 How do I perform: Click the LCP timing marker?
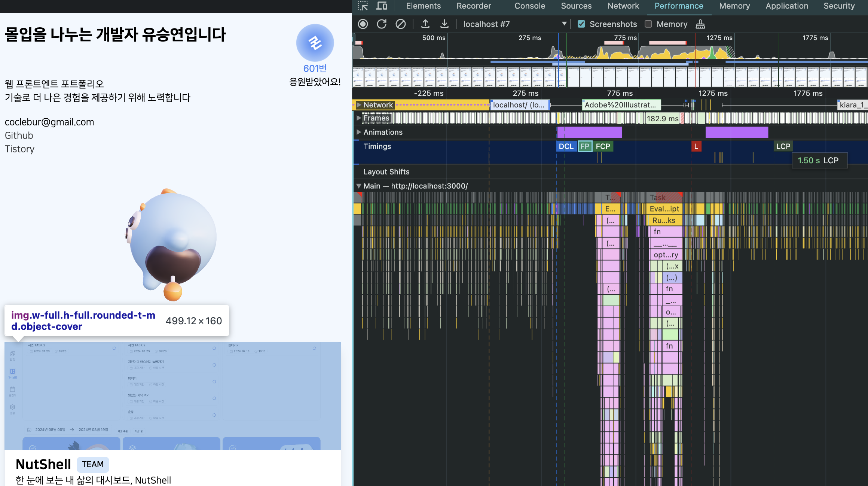[783, 146]
